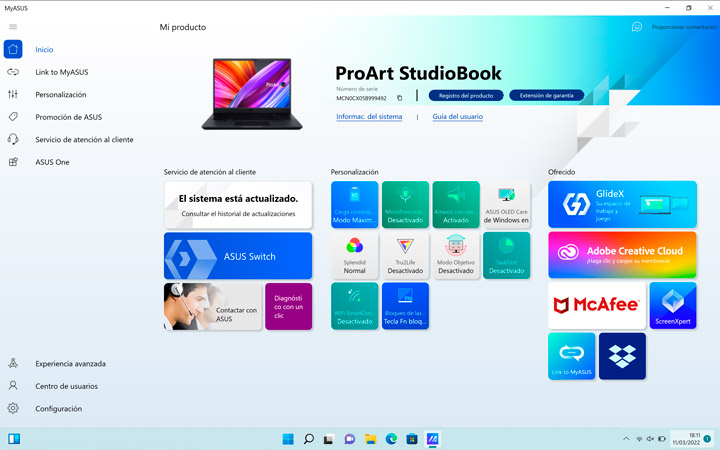
Task: Open Windows Start button in taskbar
Action: [288, 439]
